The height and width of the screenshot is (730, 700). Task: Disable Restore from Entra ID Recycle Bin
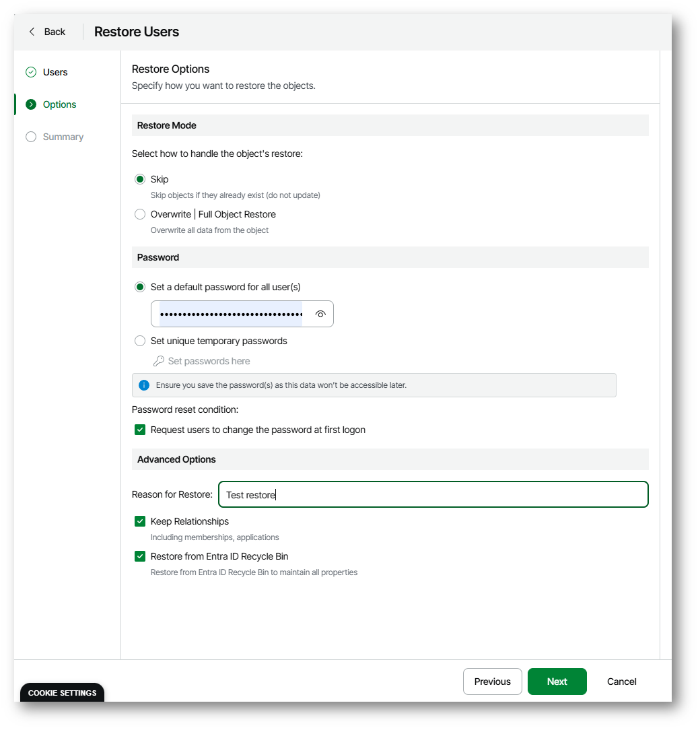click(140, 556)
